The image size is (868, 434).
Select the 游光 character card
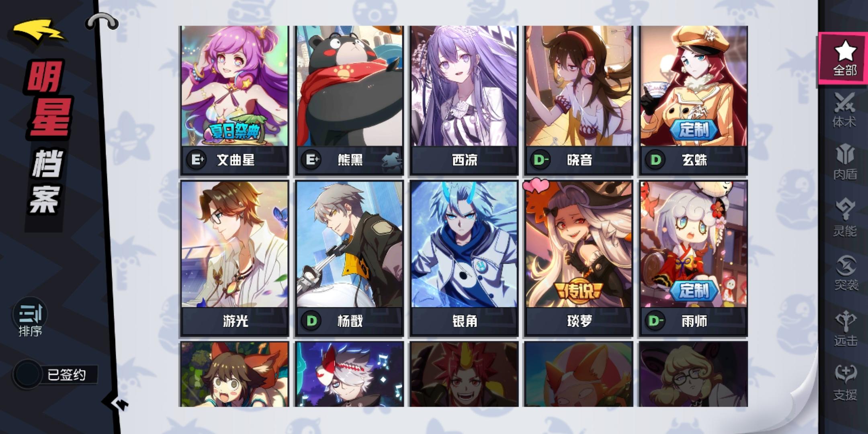point(234,258)
